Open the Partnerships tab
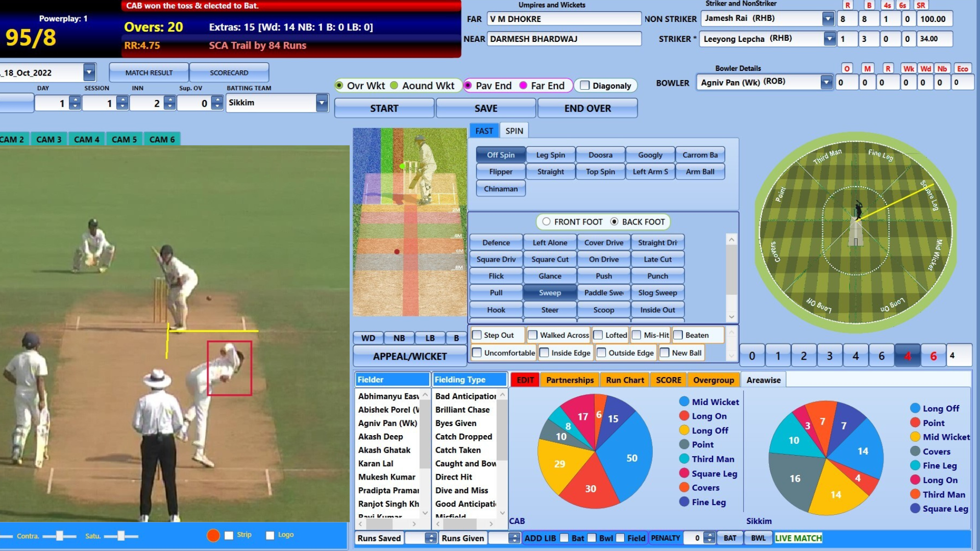The height and width of the screenshot is (551, 980). [x=569, y=380]
